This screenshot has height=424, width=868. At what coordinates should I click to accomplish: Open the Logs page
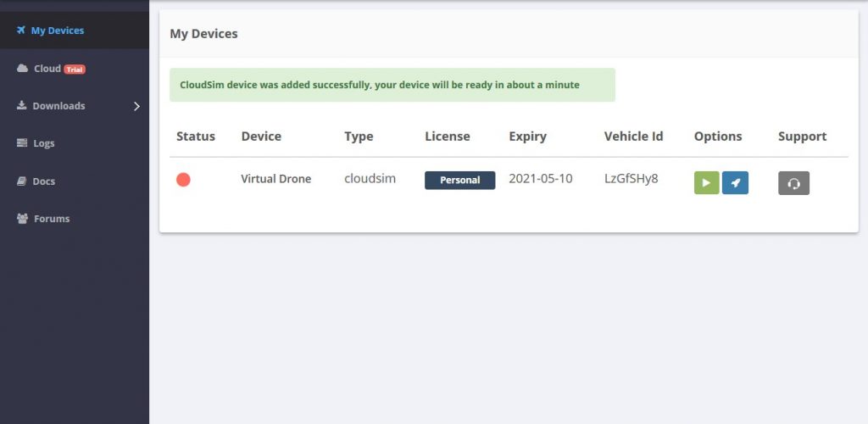click(x=44, y=143)
